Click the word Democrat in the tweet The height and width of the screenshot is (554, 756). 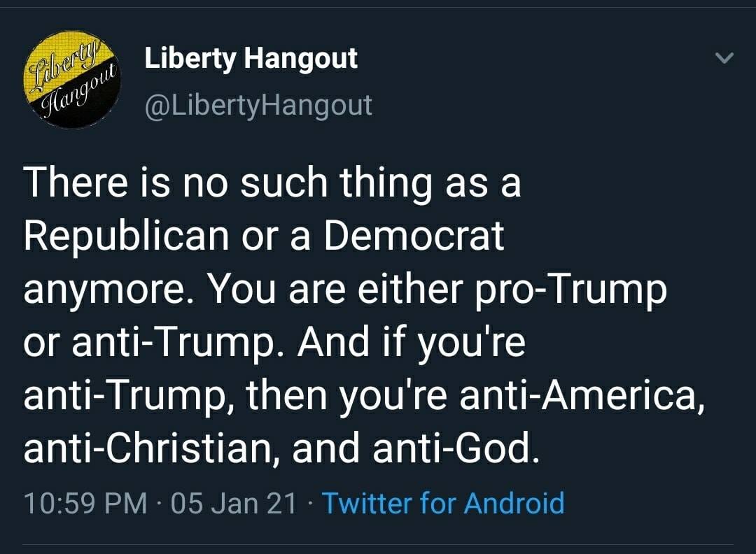(414, 236)
